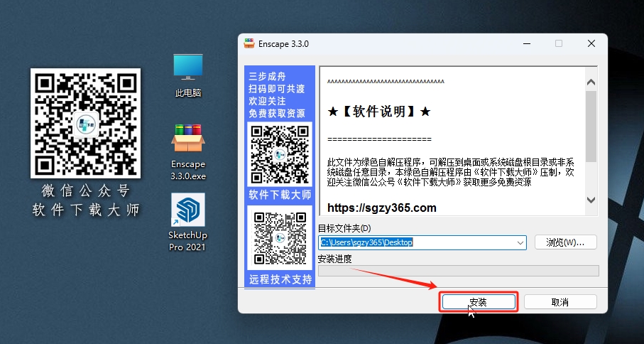Click the 【软件说明】 heading text
Screen dimensions: 644x344
[x=379, y=112]
